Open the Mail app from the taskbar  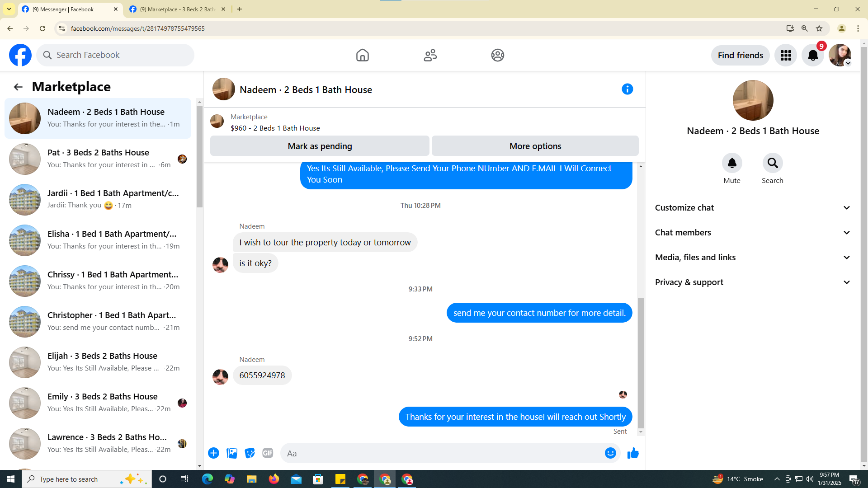click(x=296, y=479)
